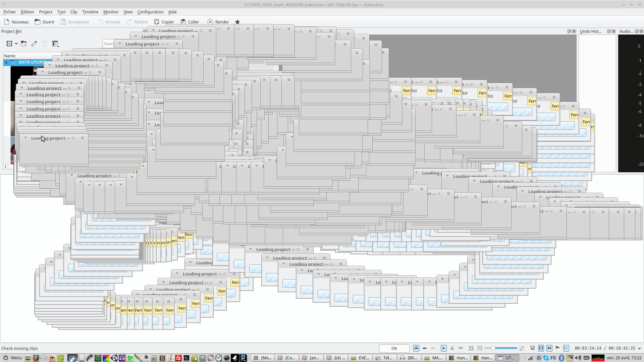Click fit zoom to project icon

471,348
